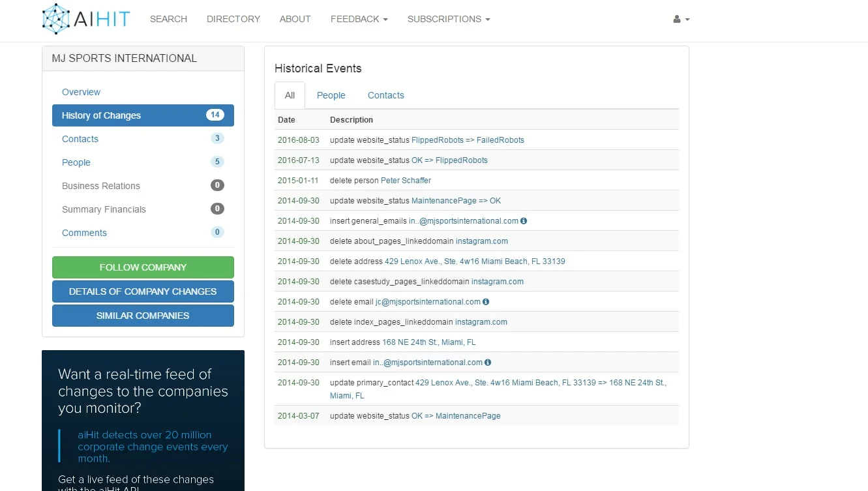Click MaintenancePage => OK link
The height and width of the screenshot is (491, 868).
(x=456, y=201)
